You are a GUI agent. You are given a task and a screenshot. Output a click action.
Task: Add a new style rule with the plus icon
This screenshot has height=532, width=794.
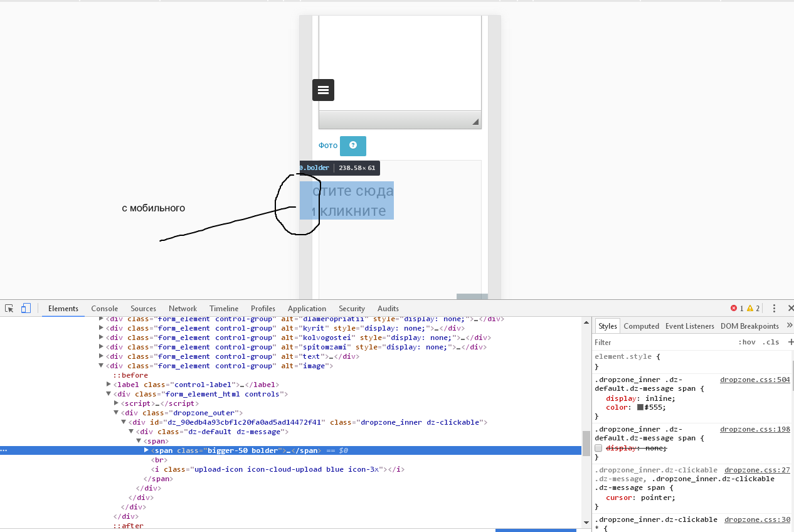click(x=790, y=342)
